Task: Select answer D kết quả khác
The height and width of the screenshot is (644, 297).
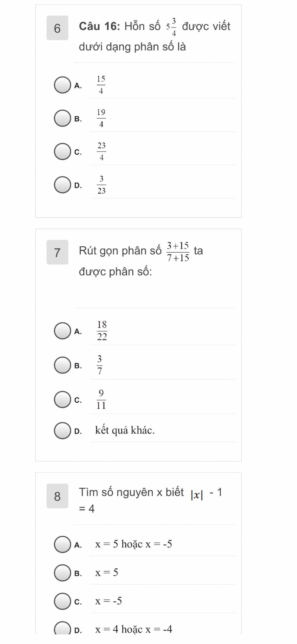Action: click(62, 431)
